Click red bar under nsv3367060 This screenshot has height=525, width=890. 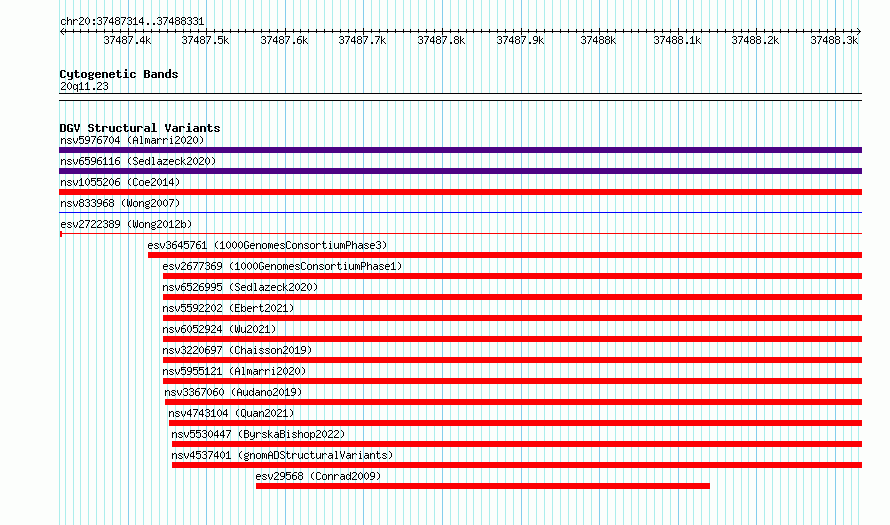tap(514, 402)
